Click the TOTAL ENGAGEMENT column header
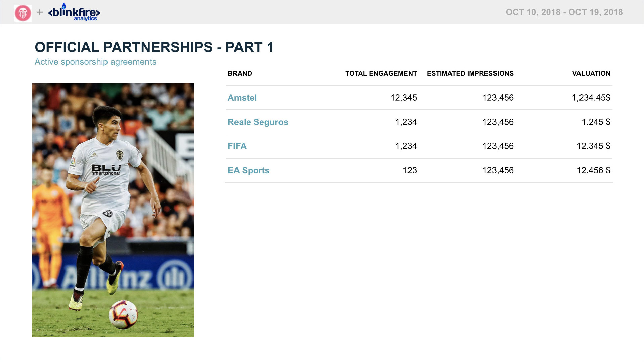Screen dimensions: 644x362 click(381, 73)
